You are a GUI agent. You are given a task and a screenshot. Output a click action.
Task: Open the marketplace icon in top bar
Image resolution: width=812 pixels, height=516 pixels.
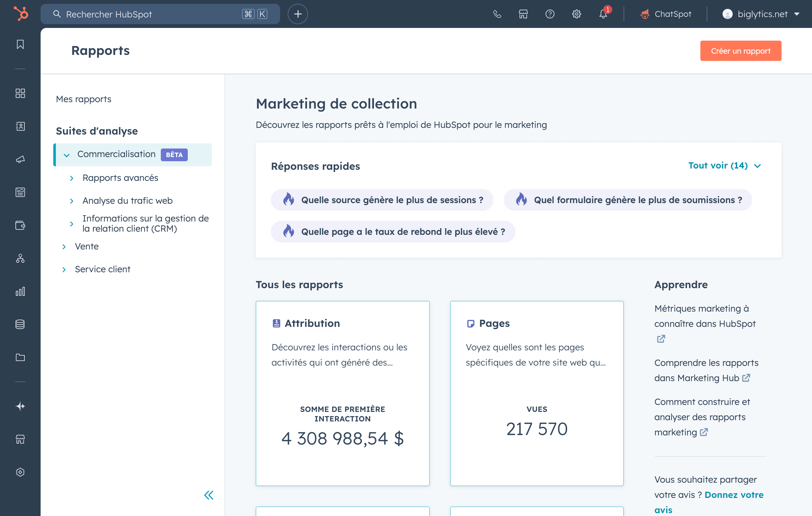(x=523, y=14)
